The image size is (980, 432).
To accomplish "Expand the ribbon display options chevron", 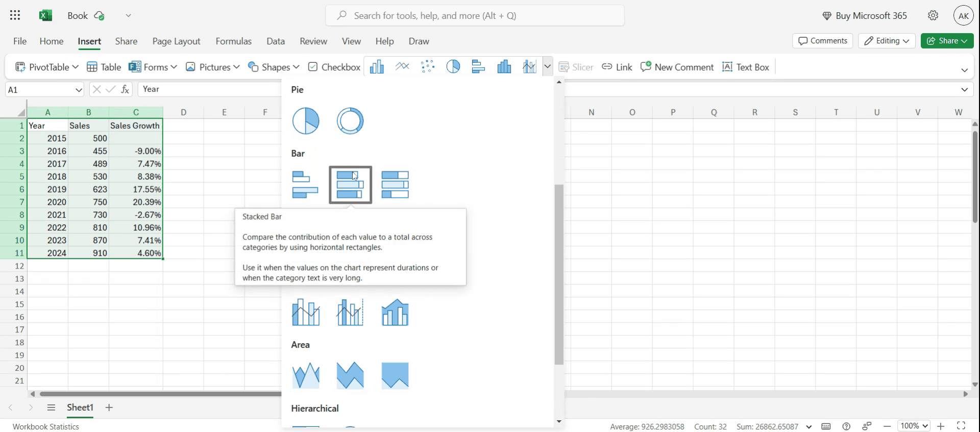I will 965,70.
